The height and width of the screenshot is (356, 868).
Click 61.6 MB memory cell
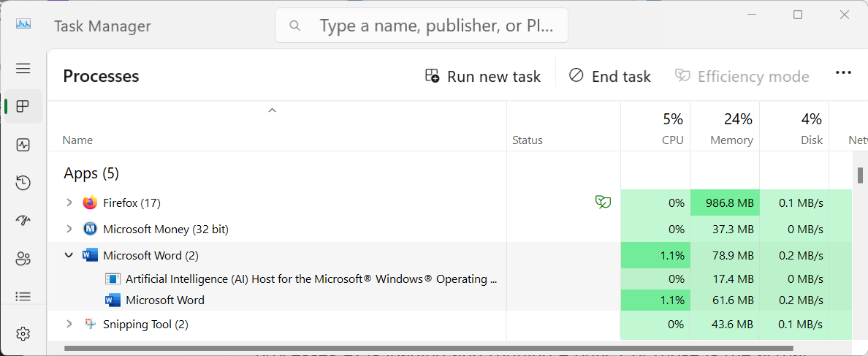point(725,300)
